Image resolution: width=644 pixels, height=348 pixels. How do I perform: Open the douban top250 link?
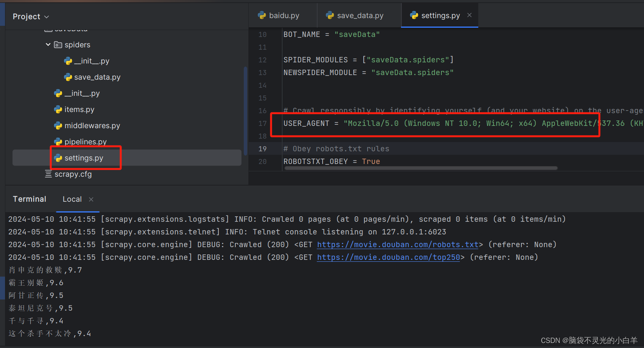point(388,257)
